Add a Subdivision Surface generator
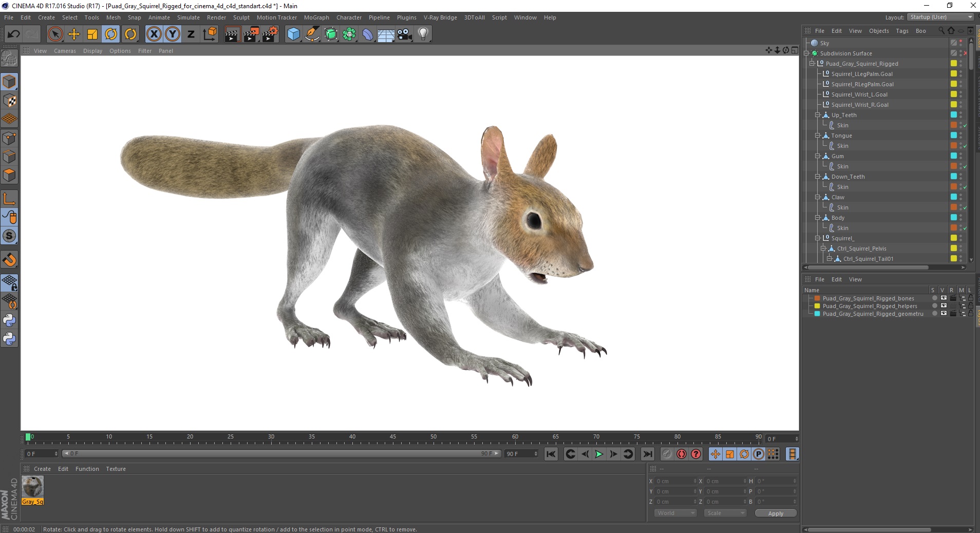 pos(331,34)
